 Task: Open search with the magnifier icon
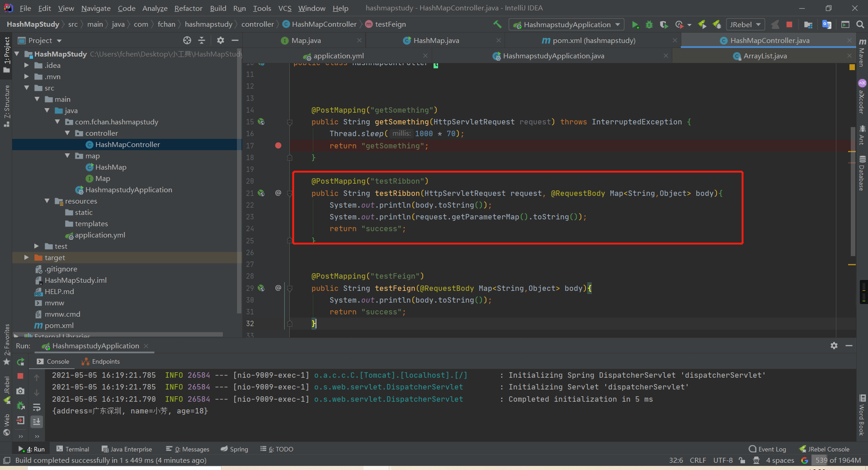[860, 24]
